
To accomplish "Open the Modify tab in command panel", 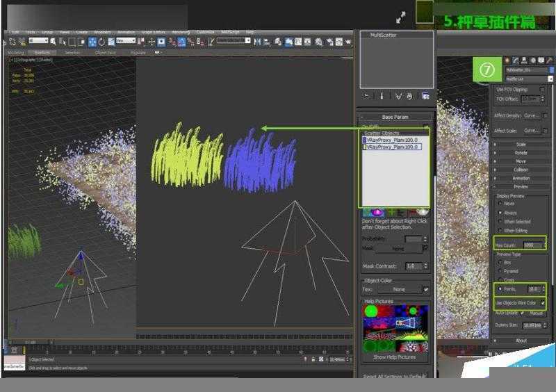I will pos(515,60).
